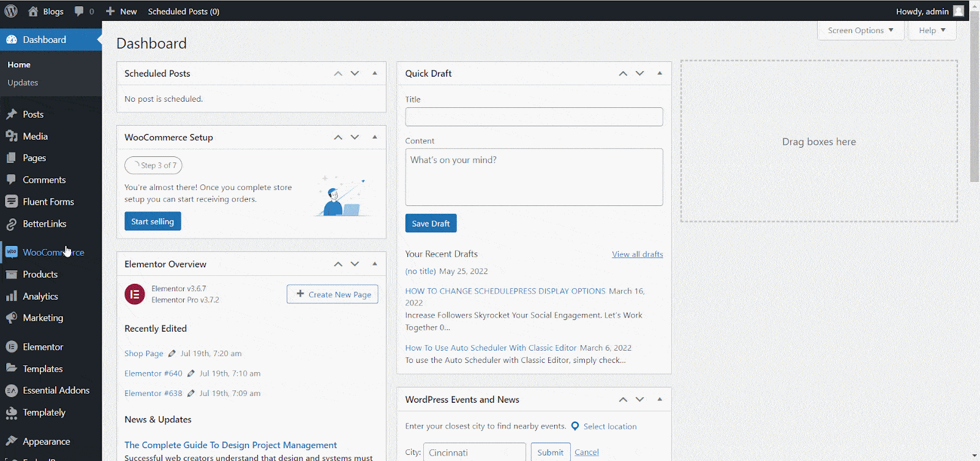Image resolution: width=980 pixels, height=461 pixels.
Task: Click the Dashboard gauge icon
Action: coord(11,40)
